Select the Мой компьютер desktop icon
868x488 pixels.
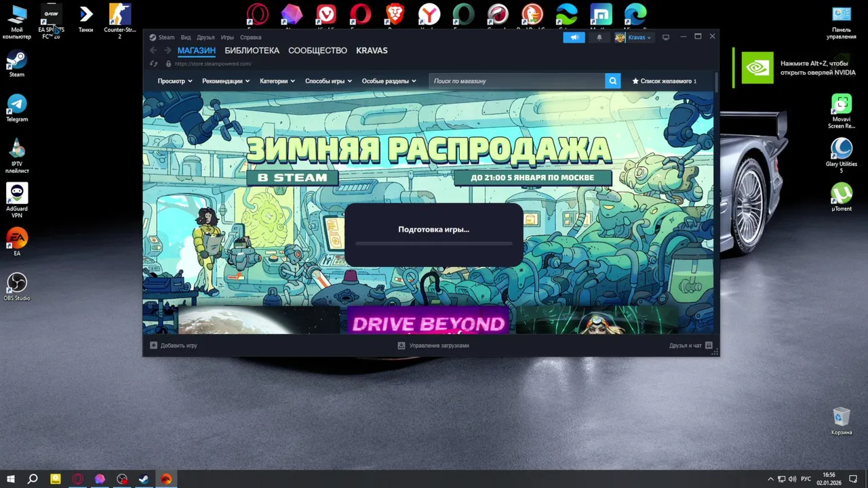tap(16, 22)
